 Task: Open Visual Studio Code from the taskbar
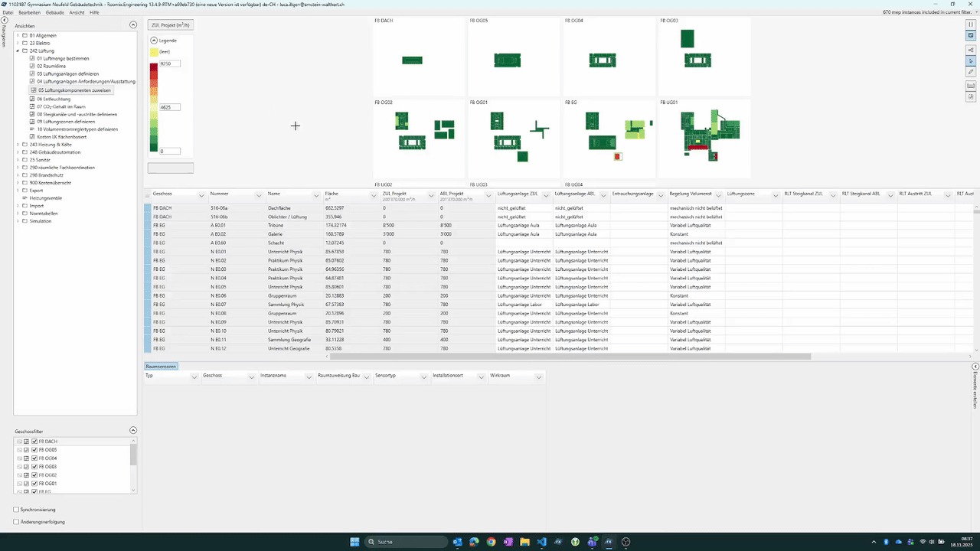[x=541, y=542]
